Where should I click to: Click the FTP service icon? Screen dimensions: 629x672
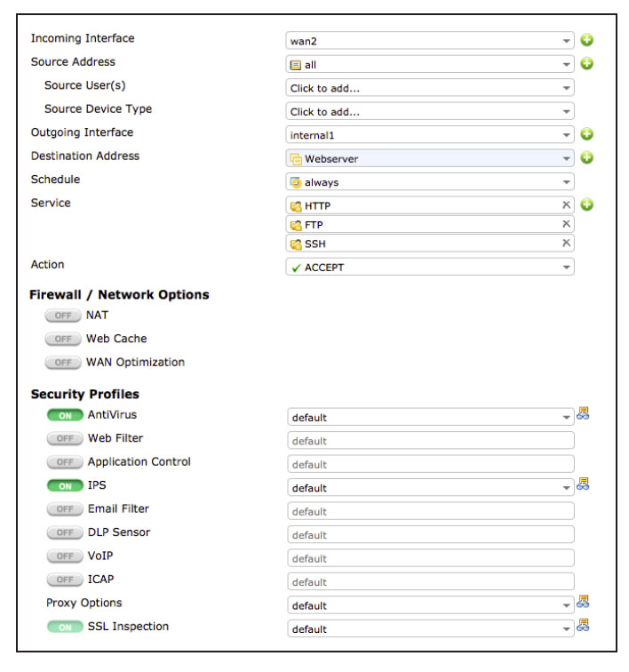[x=296, y=225]
